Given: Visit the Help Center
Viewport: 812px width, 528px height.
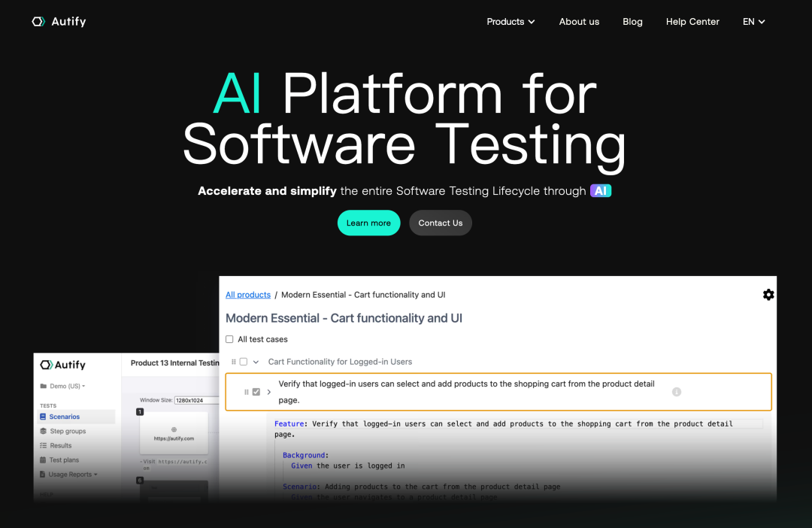Looking at the screenshot, I should (x=692, y=22).
